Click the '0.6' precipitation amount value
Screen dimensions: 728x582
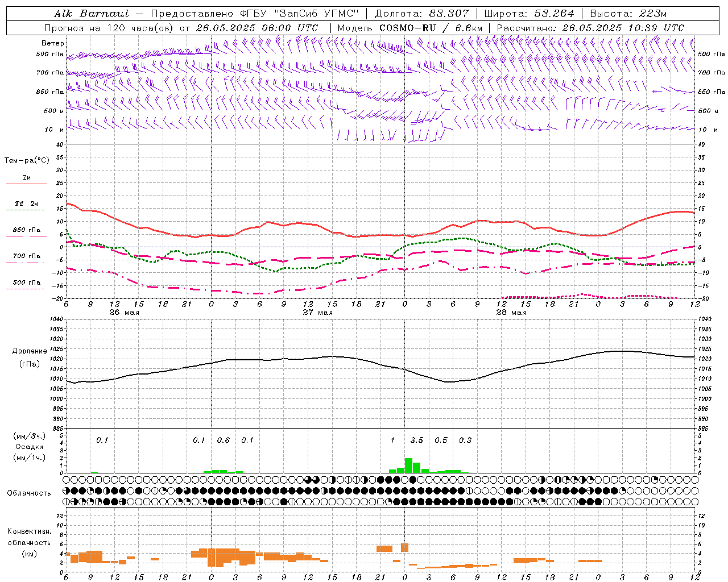point(224,440)
